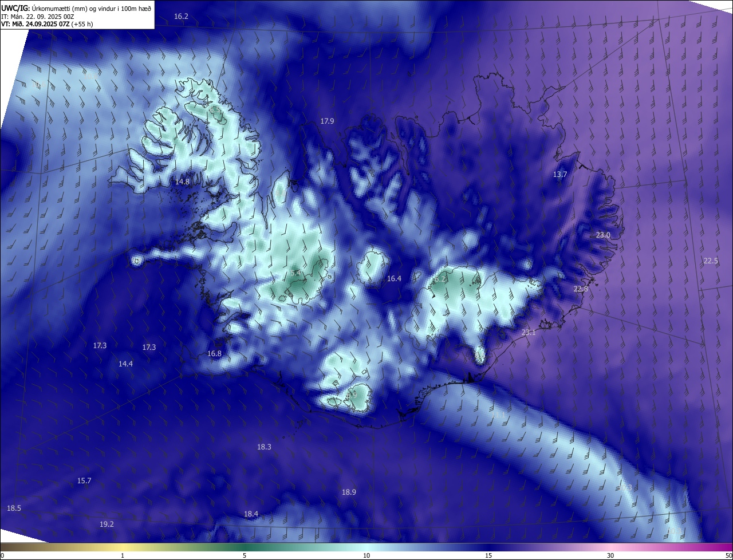Click the 15.7 value label
Screen dimensions: 733x560
(x=84, y=480)
